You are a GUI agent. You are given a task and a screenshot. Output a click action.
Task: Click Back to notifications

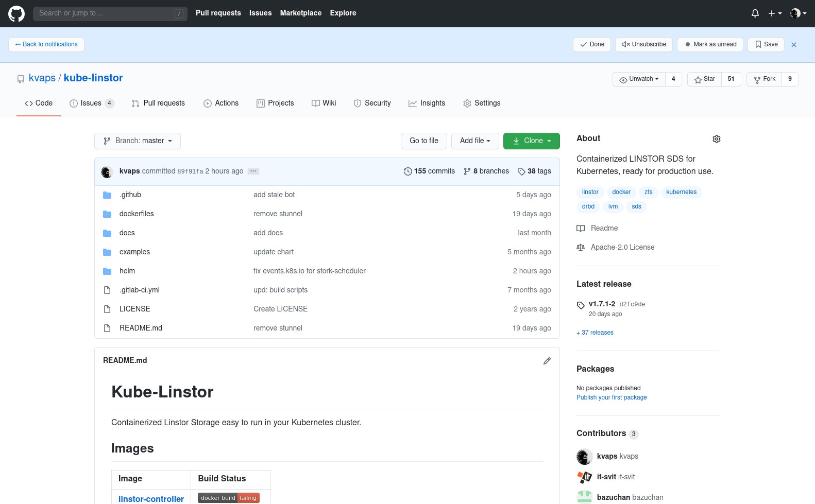coord(46,45)
